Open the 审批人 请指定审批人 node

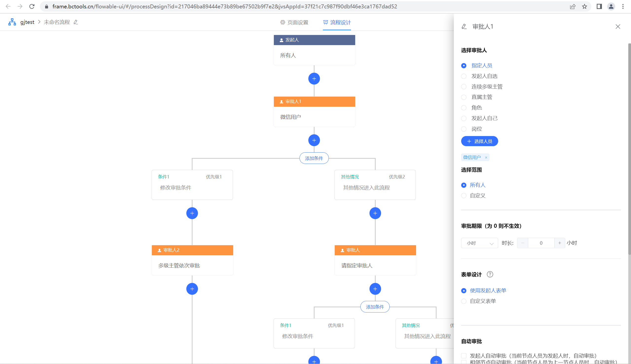(x=375, y=260)
